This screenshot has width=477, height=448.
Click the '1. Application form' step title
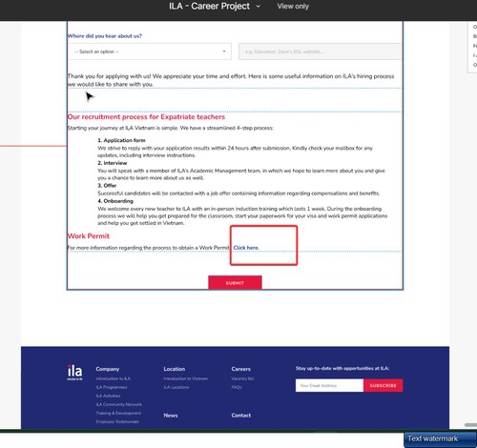click(x=121, y=140)
